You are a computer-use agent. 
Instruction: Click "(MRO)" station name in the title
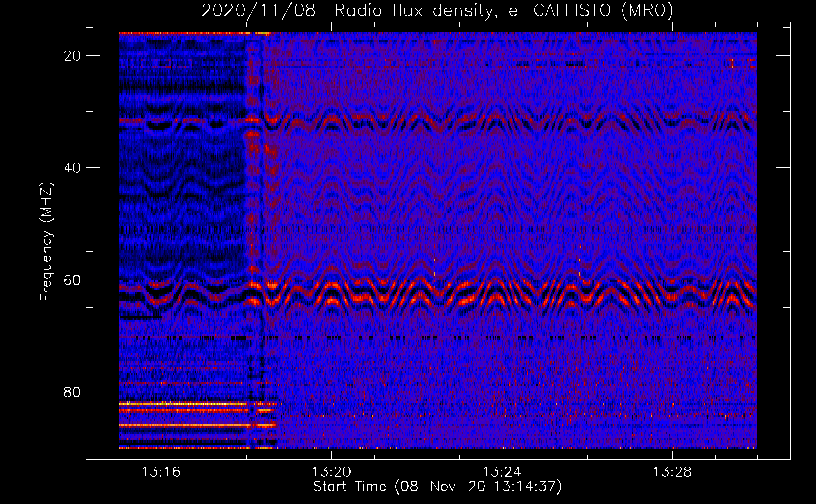pos(647,11)
